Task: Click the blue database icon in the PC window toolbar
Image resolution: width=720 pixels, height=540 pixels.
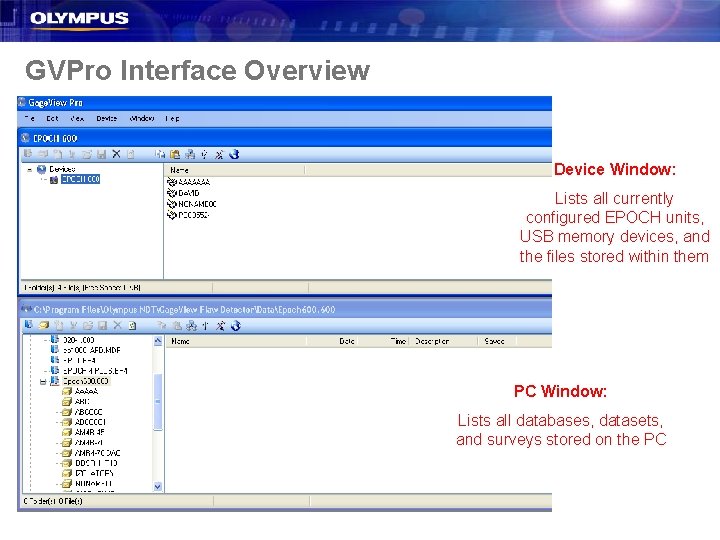Action: click(28, 325)
